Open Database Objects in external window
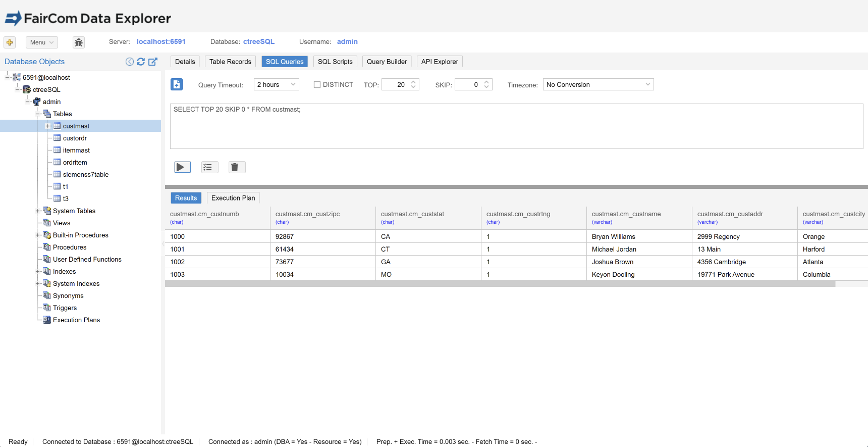 click(x=153, y=62)
